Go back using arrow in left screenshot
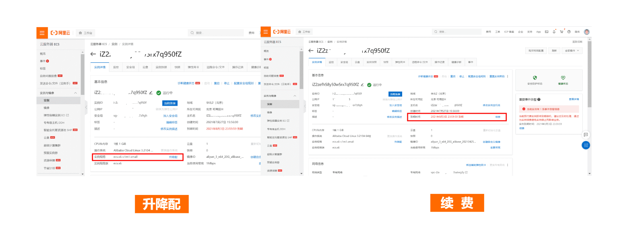Viewport: 644px width, 235px height. point(93,54)
